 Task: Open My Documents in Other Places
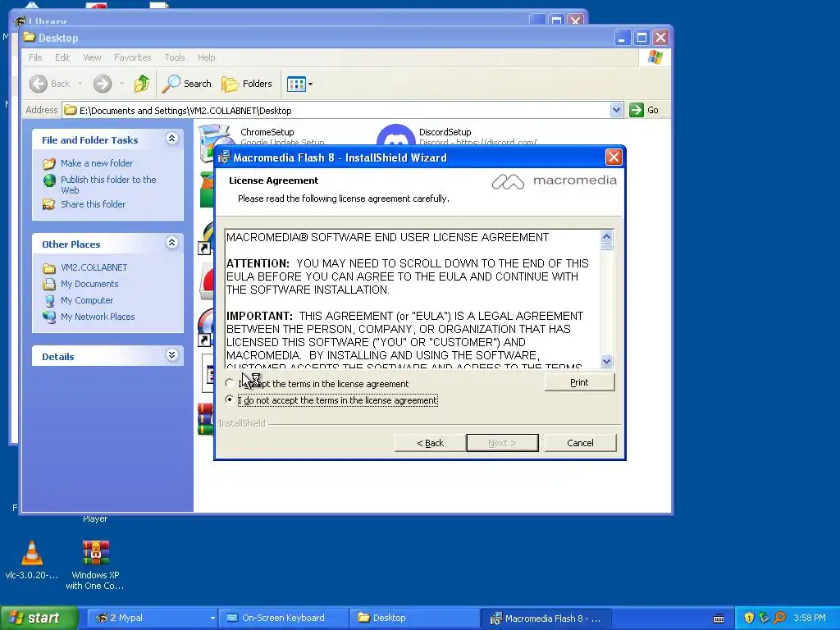[89, 284]
